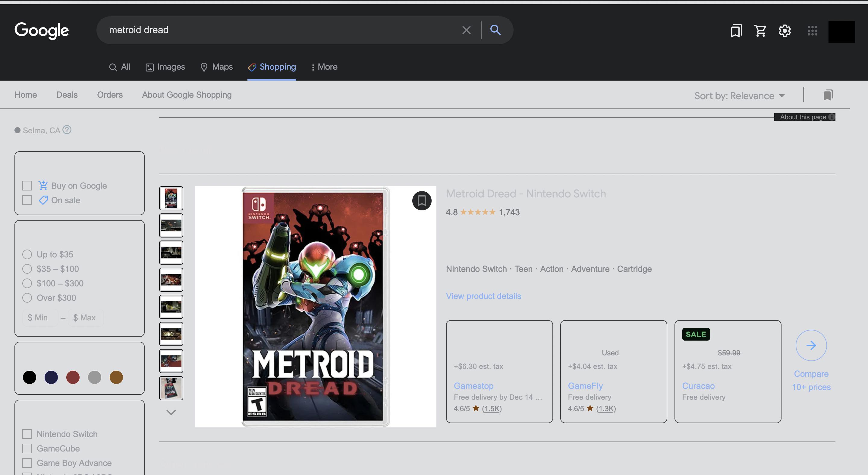Image resolution: width=868 pixels, height=475 pixels.
Task: Click the round arrow compare prices button
Action: tap(811, 345)
